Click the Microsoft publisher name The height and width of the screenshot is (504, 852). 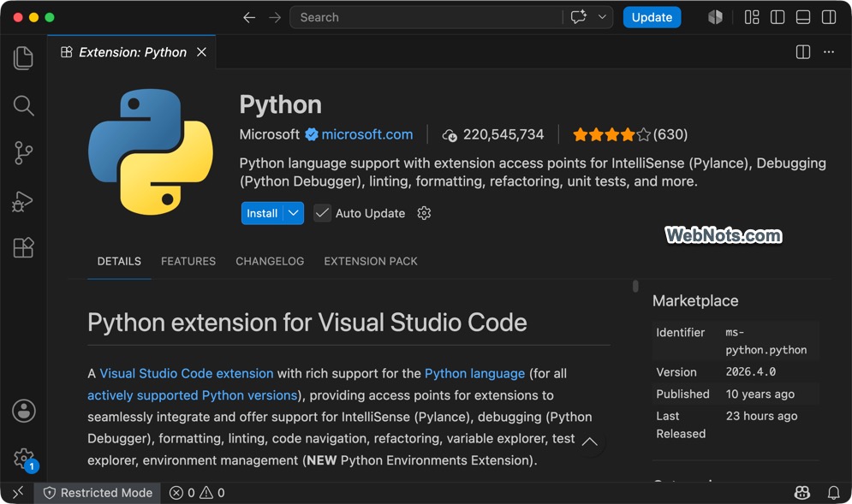point(270,134)
